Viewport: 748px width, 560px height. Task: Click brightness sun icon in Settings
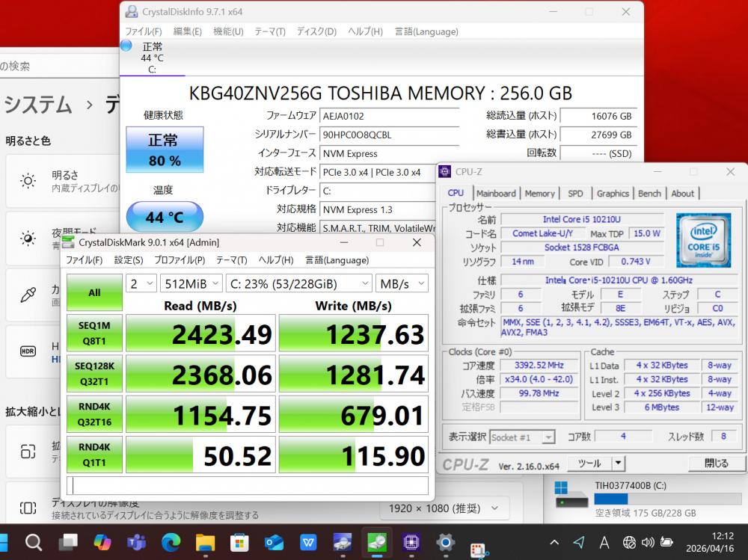tap(28, 181)
